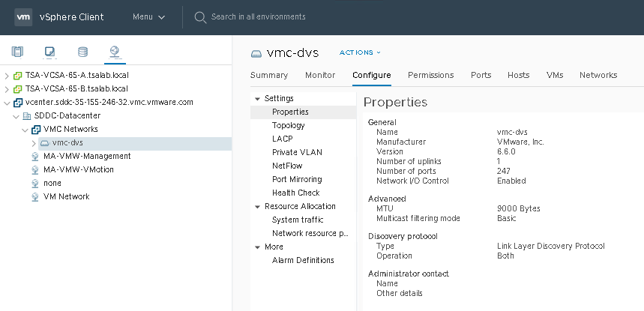Open the Topology settings page
Screen dimensions: 644x311
click(289, 126)
